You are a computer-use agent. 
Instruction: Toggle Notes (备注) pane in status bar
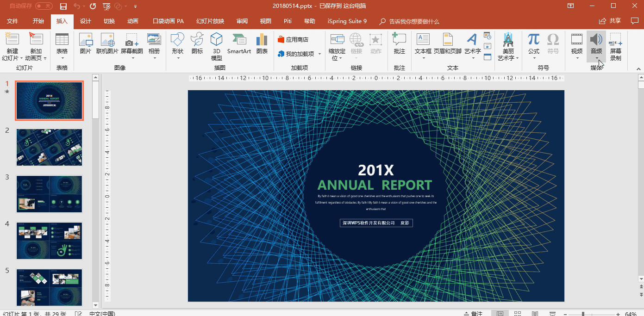473,314
